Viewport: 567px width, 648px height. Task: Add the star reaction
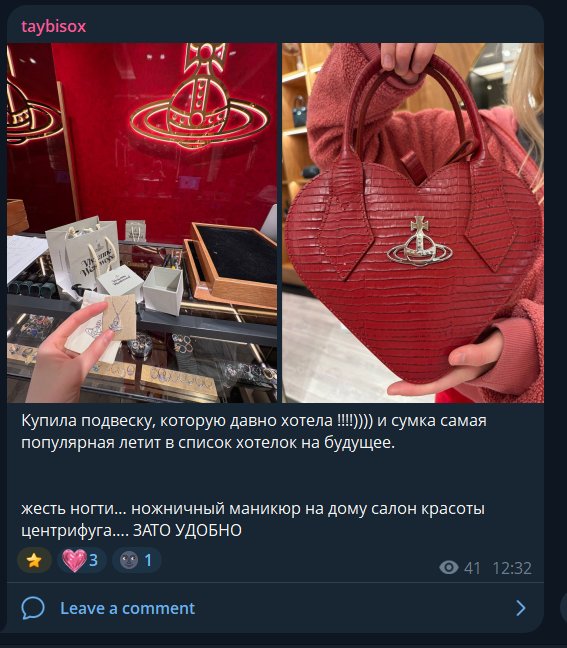34,560
